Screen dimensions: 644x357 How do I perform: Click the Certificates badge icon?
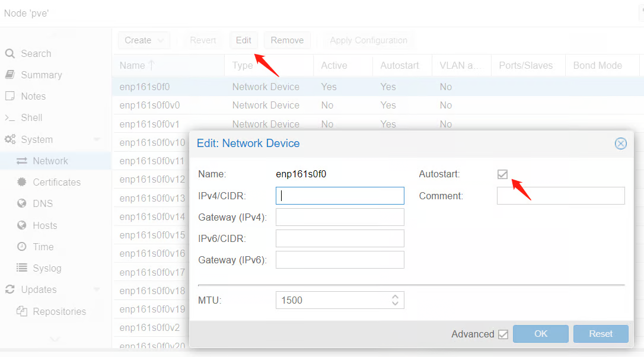click(22, 183)
